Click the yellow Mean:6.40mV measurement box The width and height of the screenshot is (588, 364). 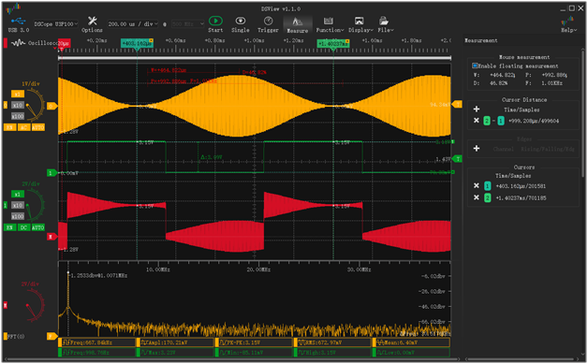click(x=411, y=342)
